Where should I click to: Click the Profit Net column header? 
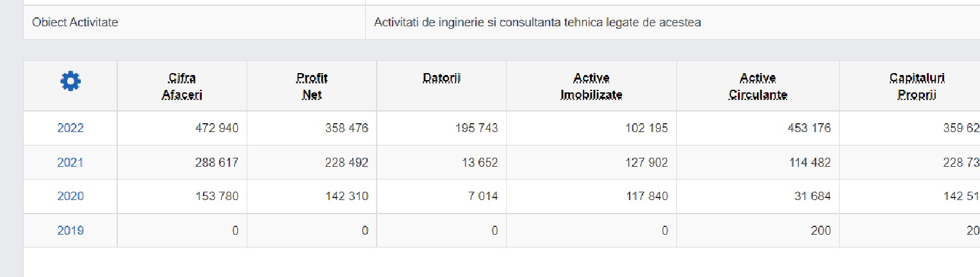(x=312, y=87)
